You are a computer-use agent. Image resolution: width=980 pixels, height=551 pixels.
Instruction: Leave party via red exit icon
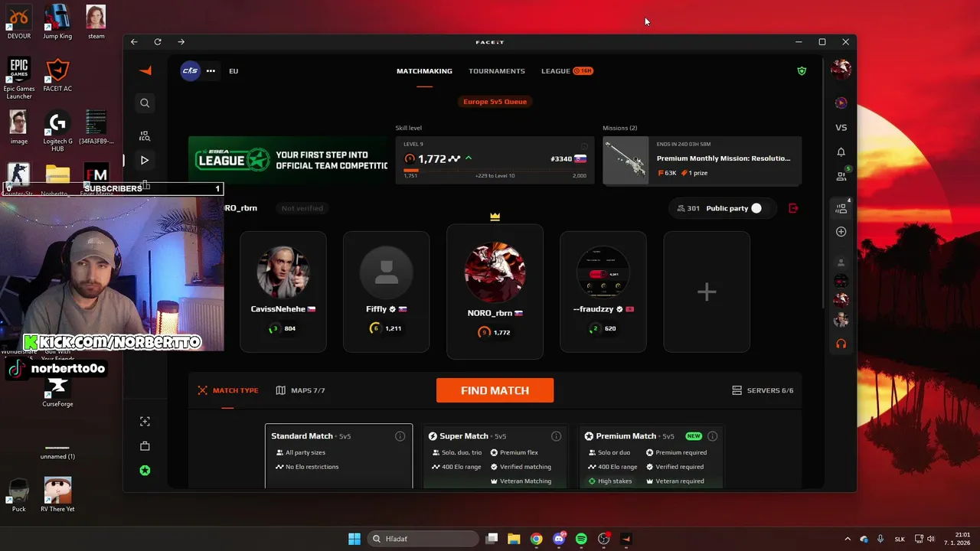click(793, 208)
